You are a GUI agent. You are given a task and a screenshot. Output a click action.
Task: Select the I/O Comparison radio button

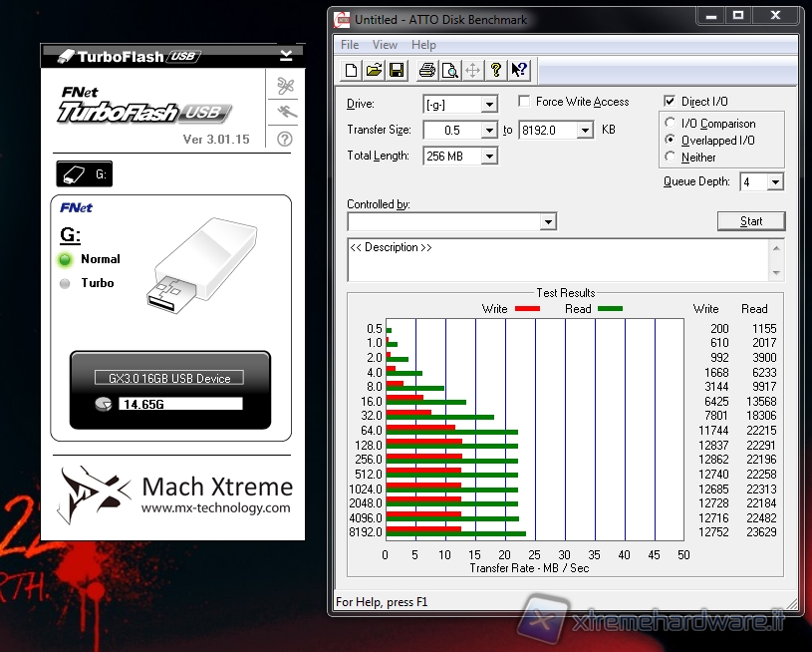point(671,124)
